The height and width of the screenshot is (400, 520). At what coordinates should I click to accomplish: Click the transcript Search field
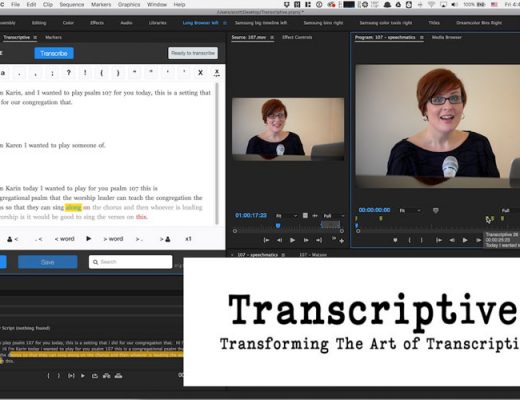coord(131,262)
